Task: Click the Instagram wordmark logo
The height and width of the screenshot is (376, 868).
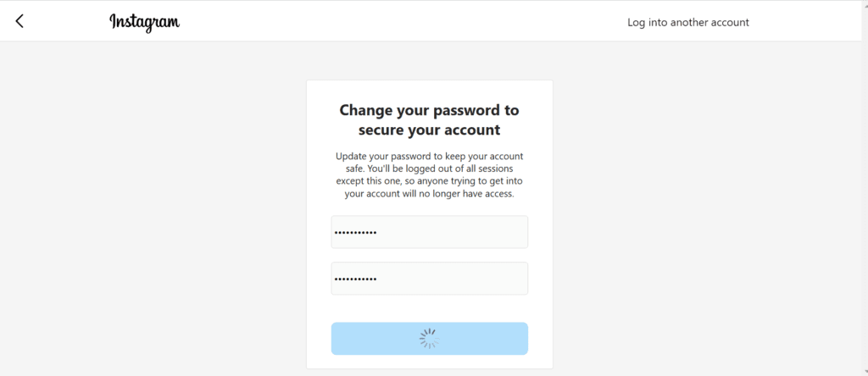Action: click(144, 22)
